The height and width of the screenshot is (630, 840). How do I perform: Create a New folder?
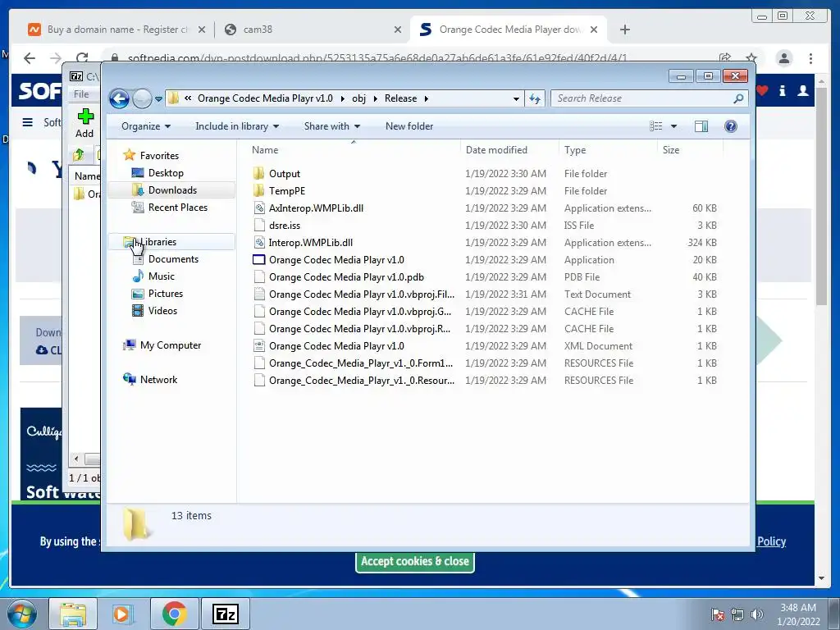(x=409, y=126)
